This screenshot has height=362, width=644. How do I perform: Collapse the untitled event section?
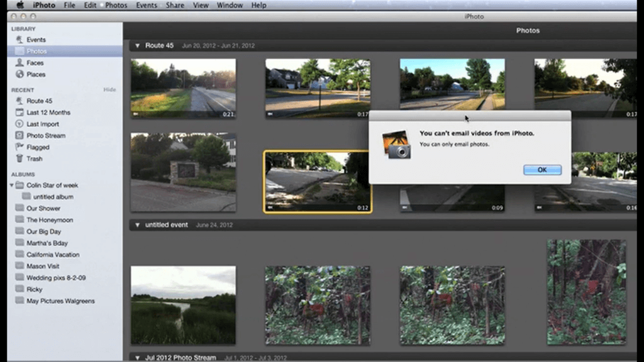(x=138, y=226)
